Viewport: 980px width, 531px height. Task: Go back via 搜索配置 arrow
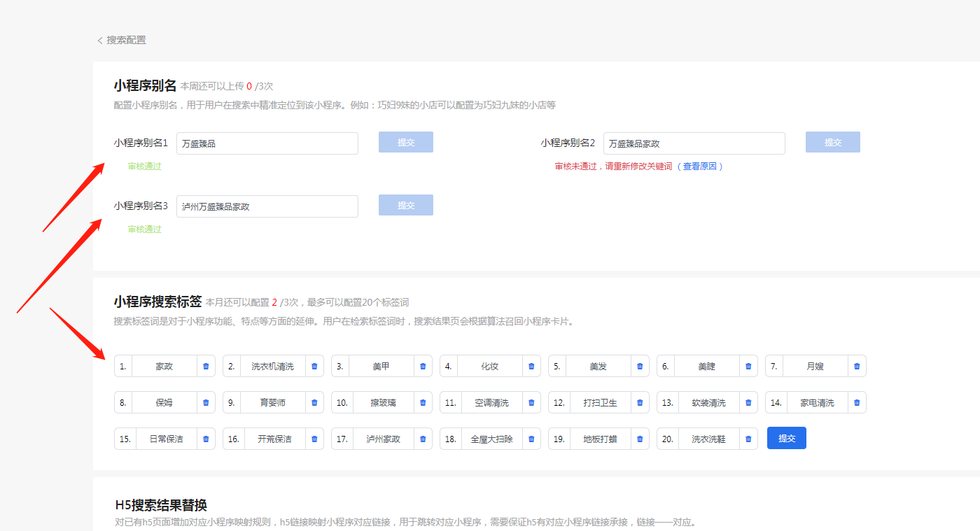point(100,41)
